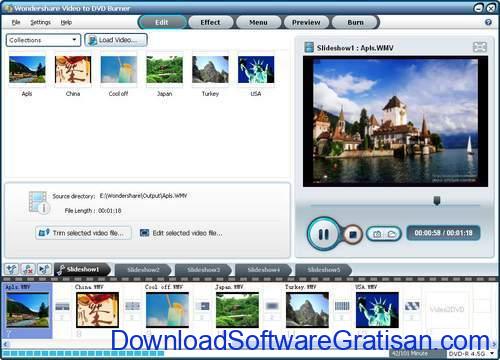
Task: Click the Slideshow1 : Apls.WMV preview title
Action: pyautogui.click(x=355, y=48)
